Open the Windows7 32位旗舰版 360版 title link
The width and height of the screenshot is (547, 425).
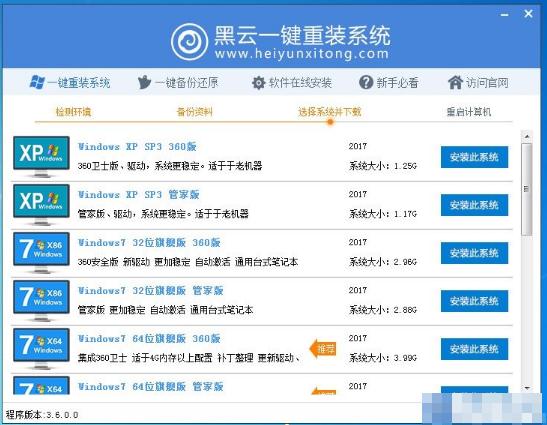click(149, 243)
